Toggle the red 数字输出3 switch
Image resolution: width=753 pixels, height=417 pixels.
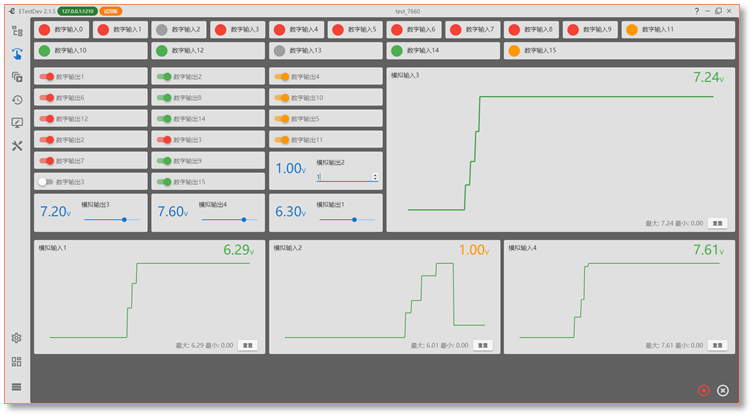[164, 140]
